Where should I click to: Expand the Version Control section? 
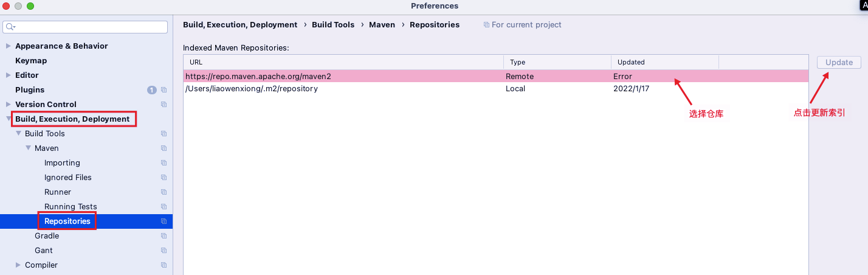tap(9, 105)
